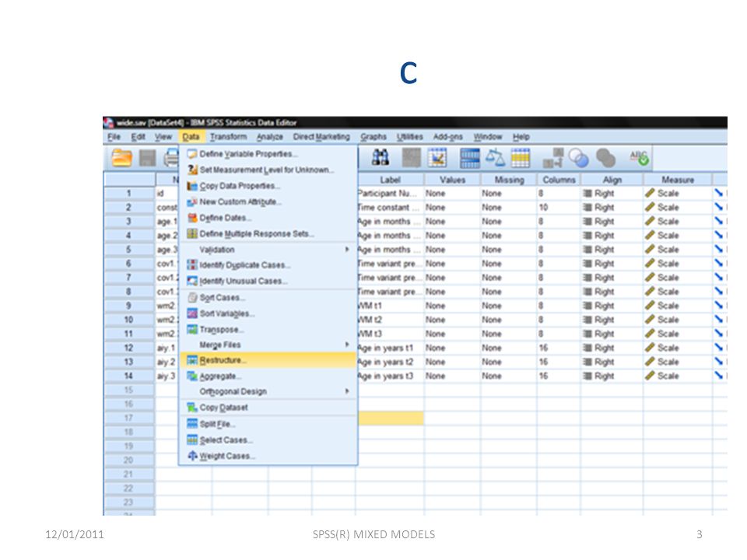Click the scales icon beside Weight Cases

192,457
